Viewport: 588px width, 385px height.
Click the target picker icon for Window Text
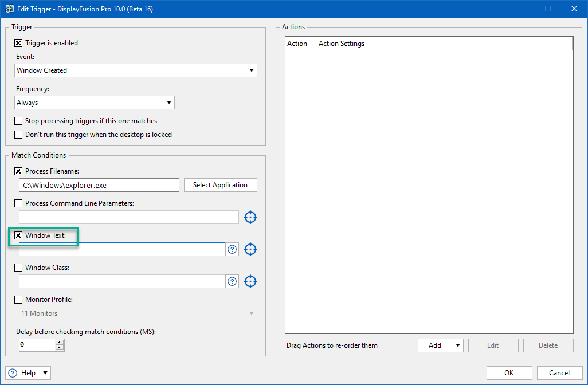click(x=250, y=249)
